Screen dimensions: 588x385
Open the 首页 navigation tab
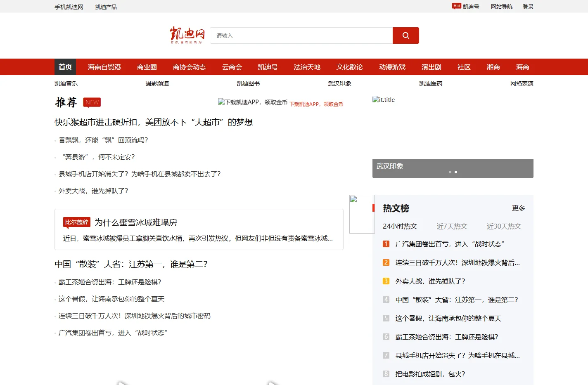point(65,67)
